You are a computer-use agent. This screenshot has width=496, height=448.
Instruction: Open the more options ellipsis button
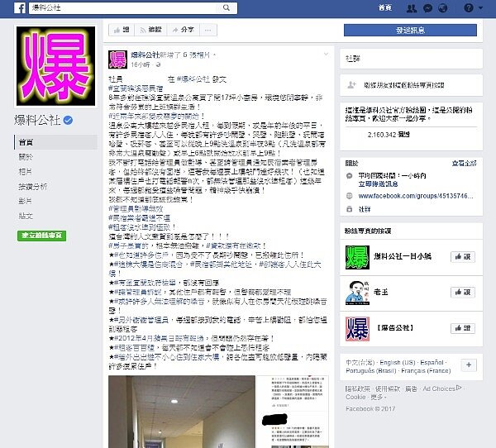coord(207,30)
